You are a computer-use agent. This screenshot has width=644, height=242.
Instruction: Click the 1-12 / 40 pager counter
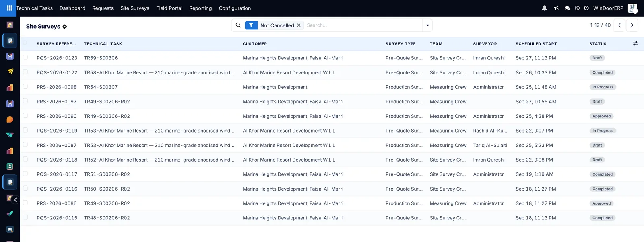point(601,25)
